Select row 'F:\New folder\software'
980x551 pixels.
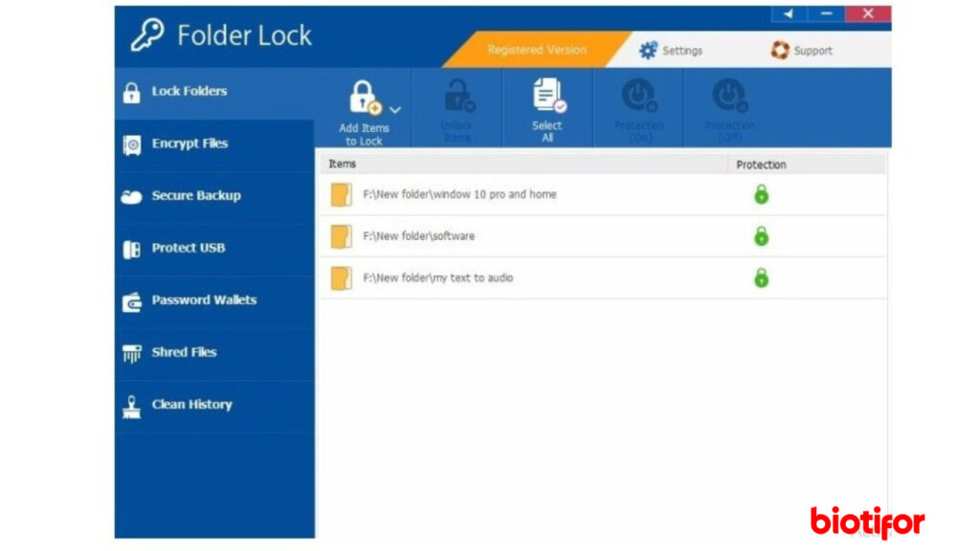[x=603, y=237]
